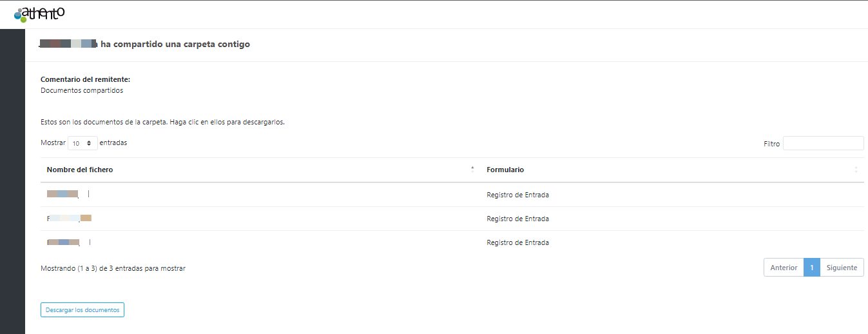
Task: Focus the Filtro search field
Action: coord(823,143)
